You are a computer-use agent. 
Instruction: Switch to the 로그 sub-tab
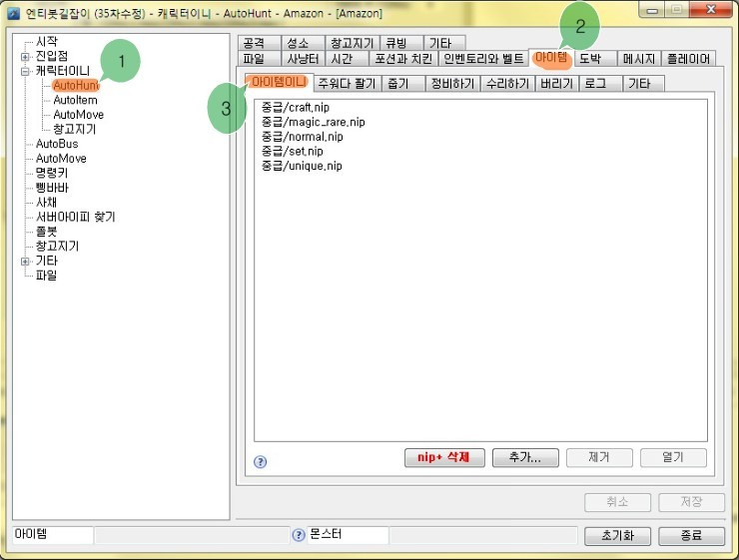tap(601, 84)
